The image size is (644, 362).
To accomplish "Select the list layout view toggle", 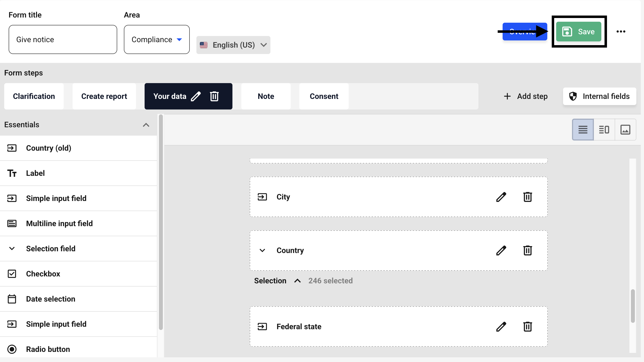I will pyautogui.click(x=583, y=130).
